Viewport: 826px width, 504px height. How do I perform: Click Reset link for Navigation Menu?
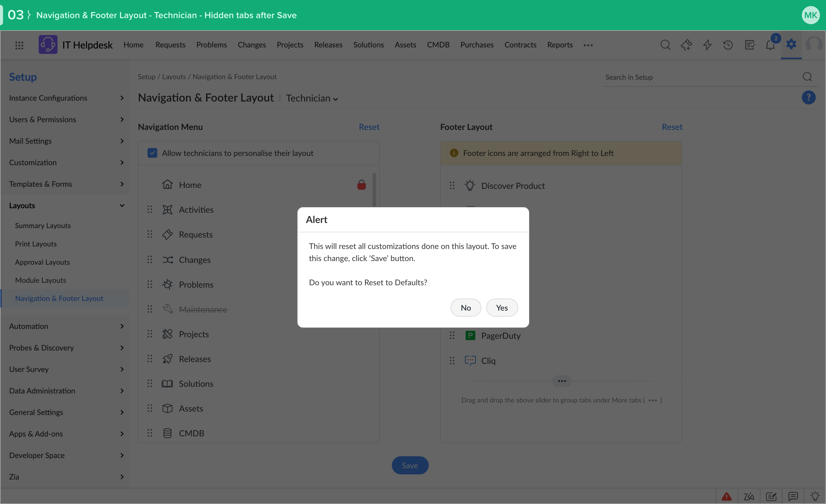tap(369, 127)
